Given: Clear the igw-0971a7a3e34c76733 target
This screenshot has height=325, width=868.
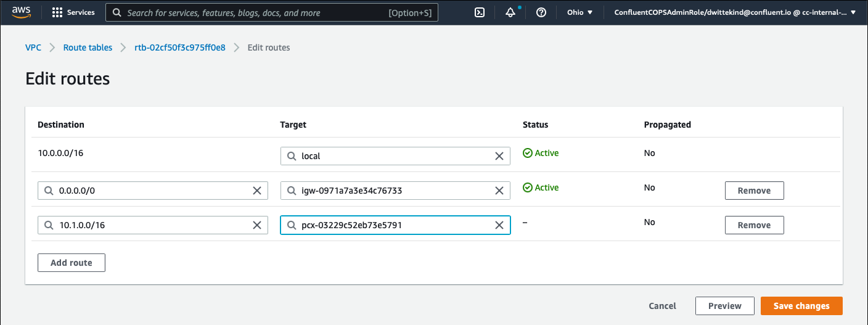Looking at the screenshot, I should coord(499,191).
